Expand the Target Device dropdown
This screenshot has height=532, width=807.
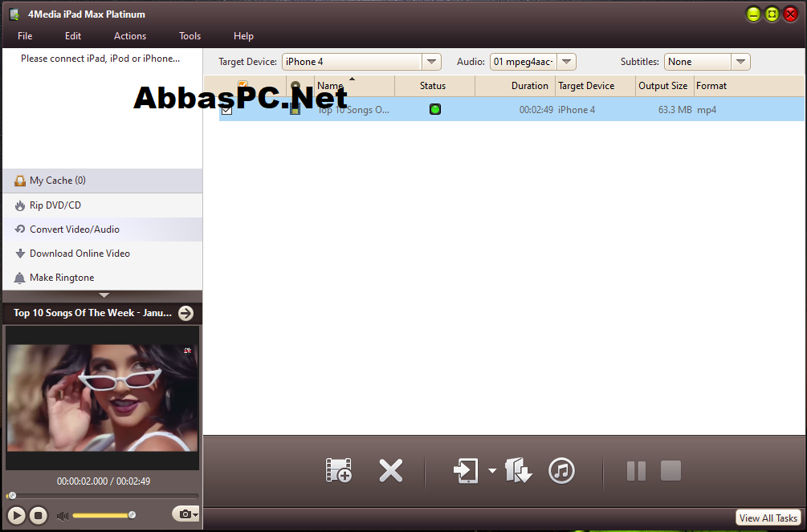pos(431,62)
